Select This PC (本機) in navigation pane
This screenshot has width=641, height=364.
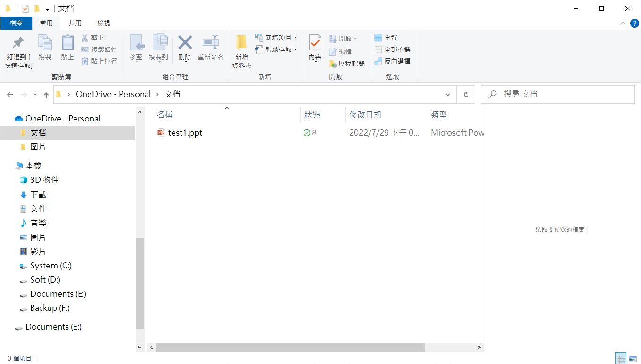(33, 166)
